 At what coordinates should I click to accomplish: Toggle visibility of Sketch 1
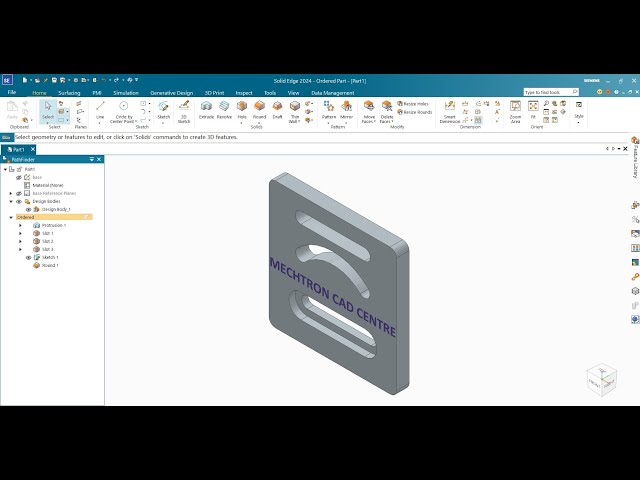[29, 258]
